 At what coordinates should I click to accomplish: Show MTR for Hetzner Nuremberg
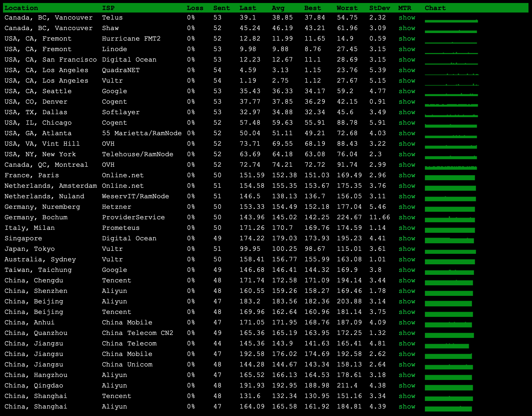coord(407,207)
